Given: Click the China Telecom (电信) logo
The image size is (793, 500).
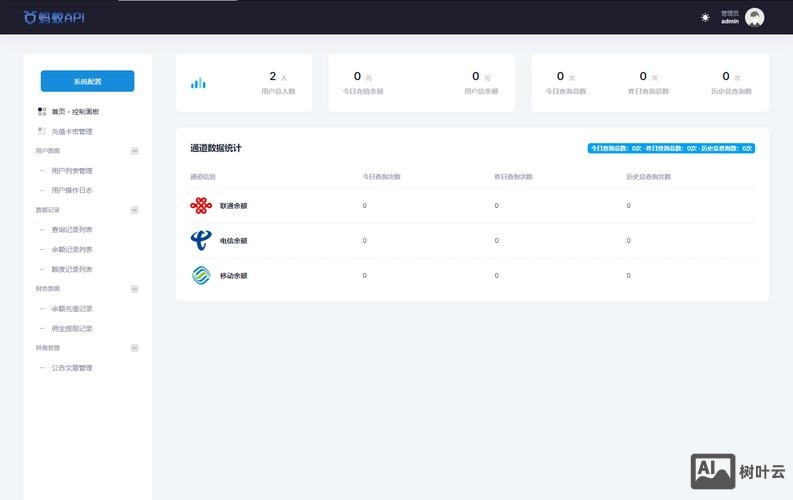Looking at the screenshot, I should [201, 240].
